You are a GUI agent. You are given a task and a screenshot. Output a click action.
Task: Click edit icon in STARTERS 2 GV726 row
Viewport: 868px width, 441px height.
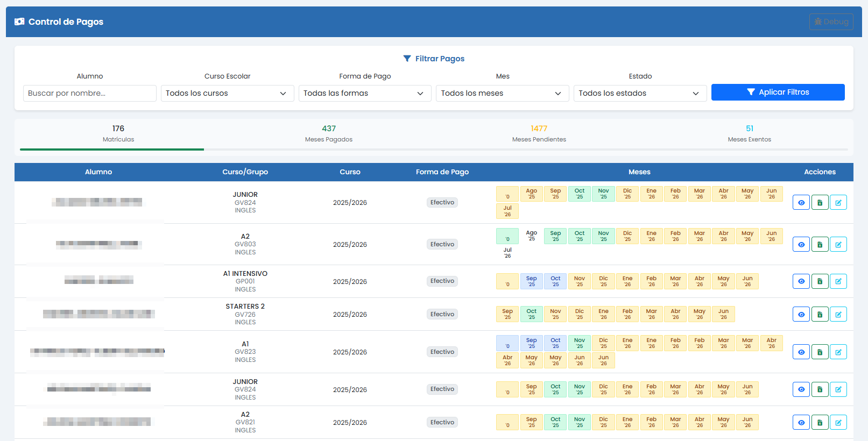[838, 315]
